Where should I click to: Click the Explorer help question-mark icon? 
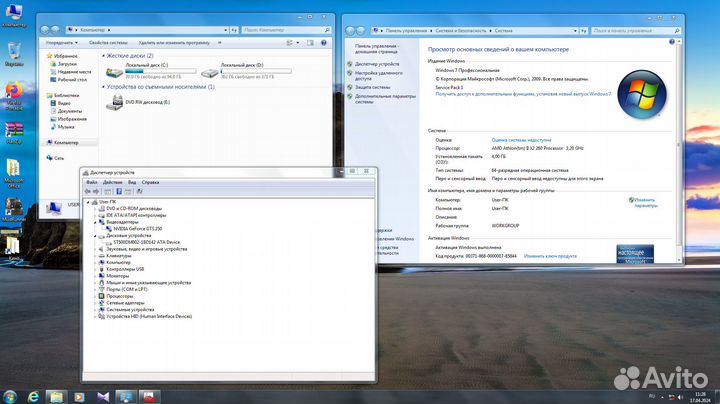pos(324,43)
